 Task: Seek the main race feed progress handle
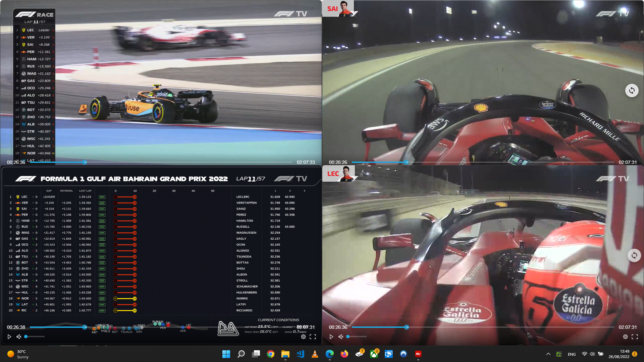pos(85,162)
